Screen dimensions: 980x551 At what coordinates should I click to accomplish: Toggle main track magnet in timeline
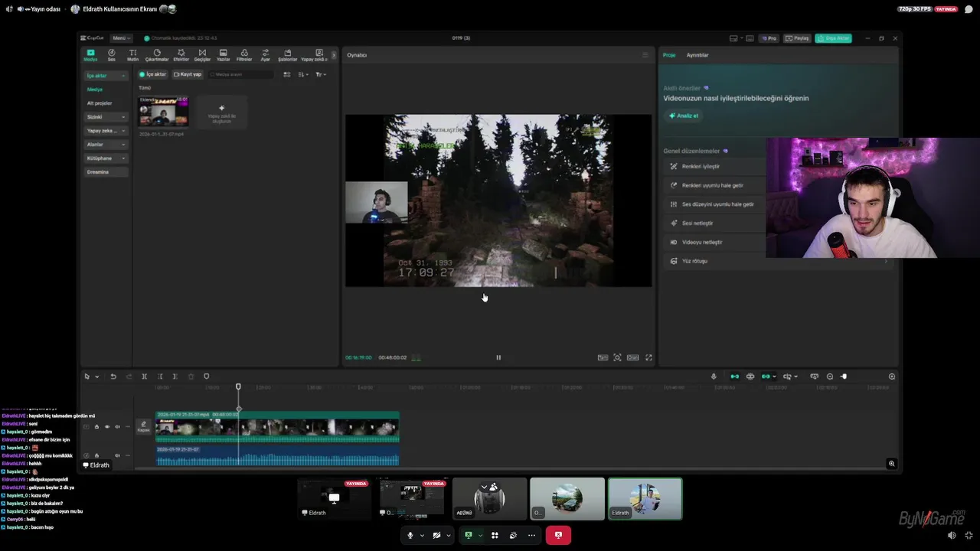coord(735,377)
